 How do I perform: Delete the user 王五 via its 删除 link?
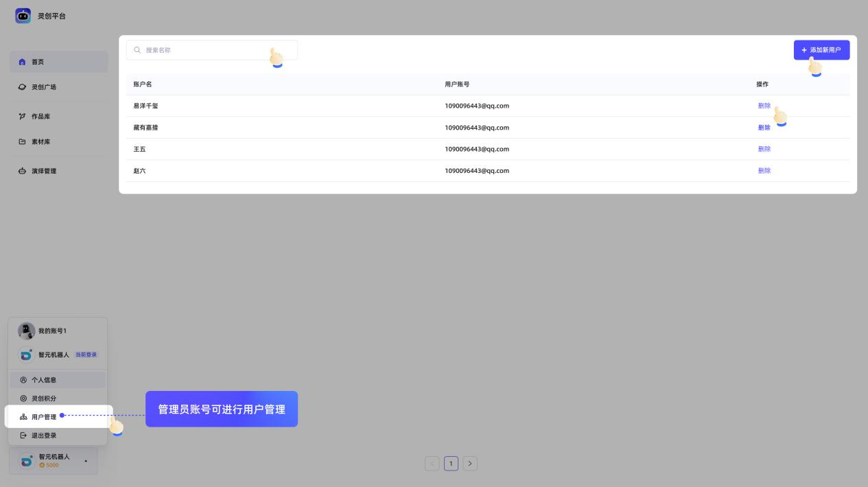[764, 149]
